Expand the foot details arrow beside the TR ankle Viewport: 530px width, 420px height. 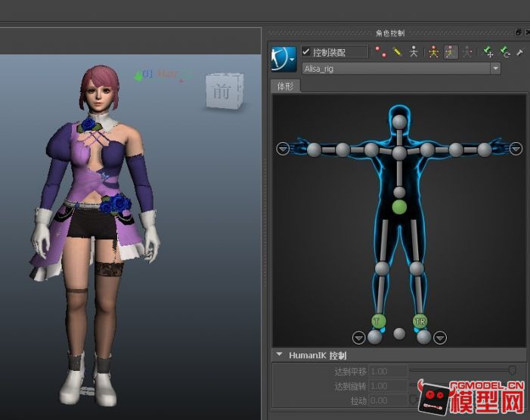(x=440, y=337)
